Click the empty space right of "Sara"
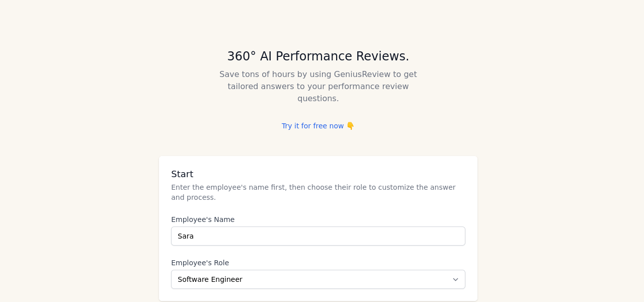 click(x=327, y=236)
